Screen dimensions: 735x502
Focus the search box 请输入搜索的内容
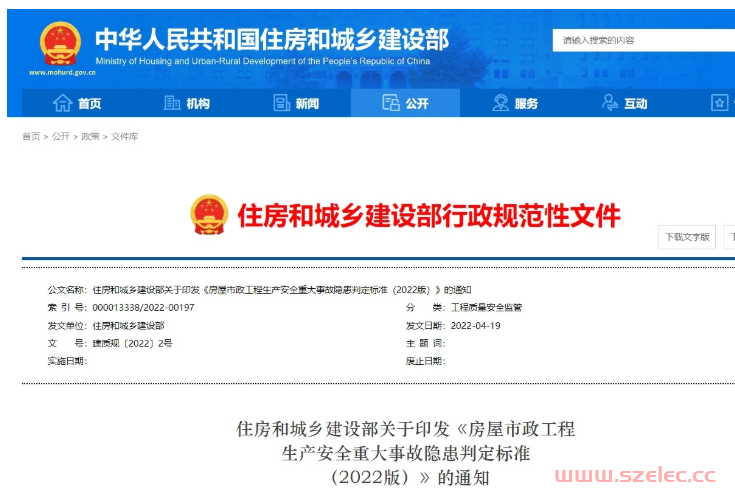(x=644, y=40)
